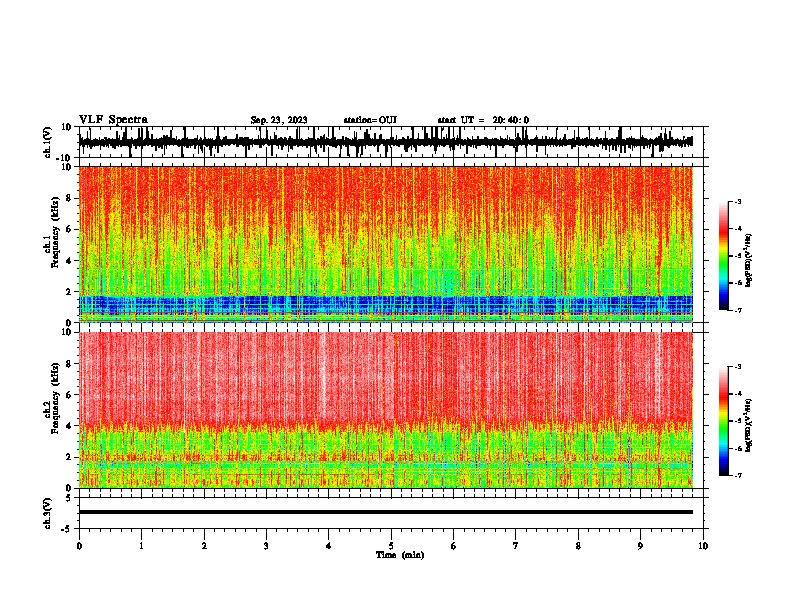Click the ch.1 colorbar "log(PSD)" unit label
This screenshot has width=792, height=612.
(x=749, y=261)
